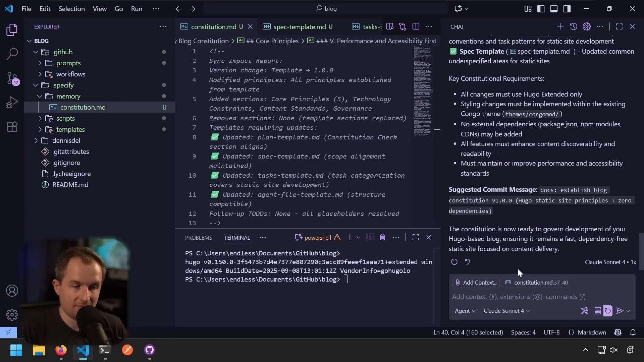
Task: Click the chat message input field
Action: (x=537, y=297)
